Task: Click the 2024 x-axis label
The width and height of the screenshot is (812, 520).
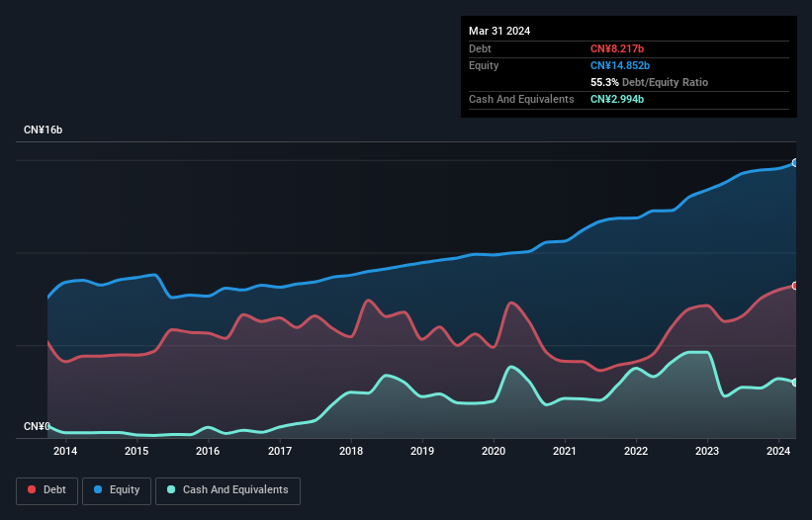Action: click(x=778, y=451)
